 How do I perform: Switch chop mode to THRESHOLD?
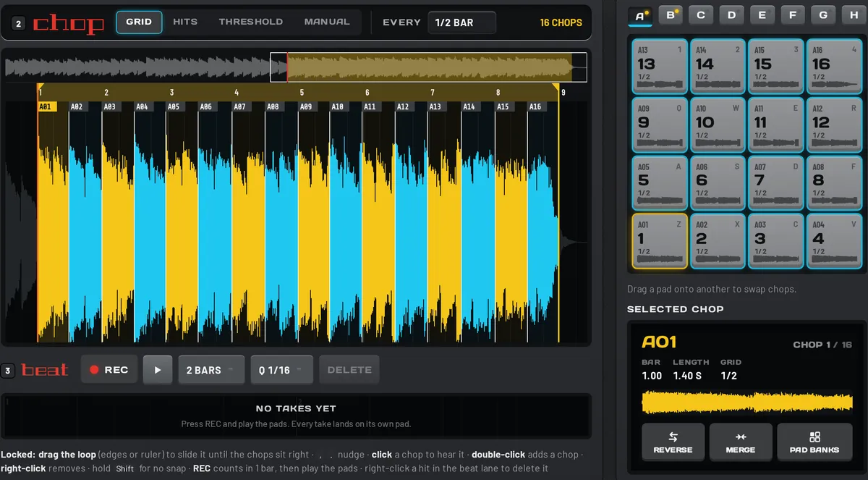[x=250, y=22]
